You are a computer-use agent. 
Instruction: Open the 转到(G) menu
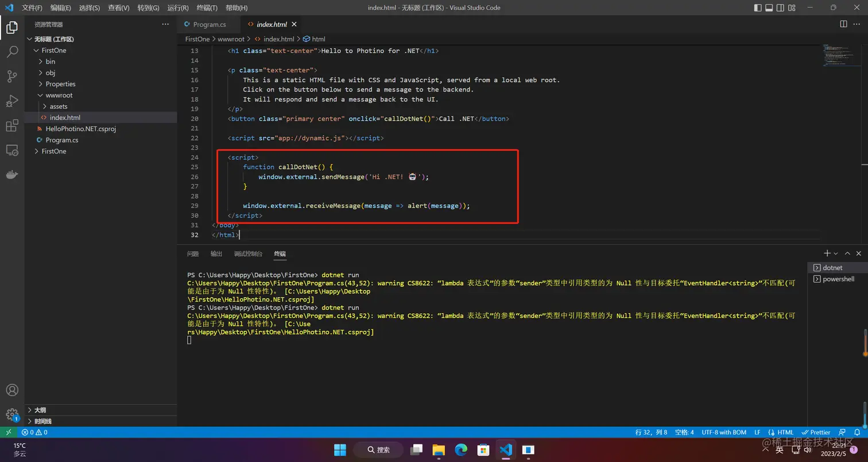point(148,7)
